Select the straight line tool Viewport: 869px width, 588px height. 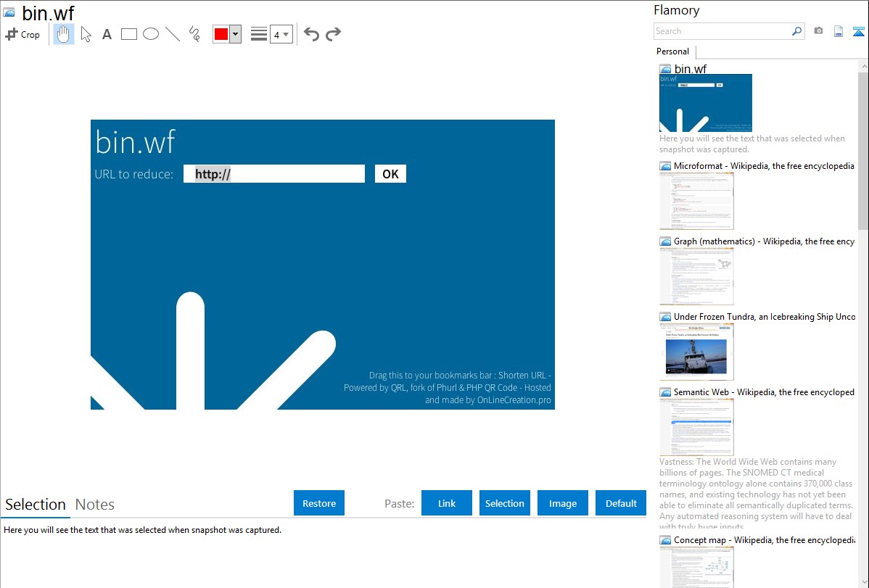[x=173, y=34]
